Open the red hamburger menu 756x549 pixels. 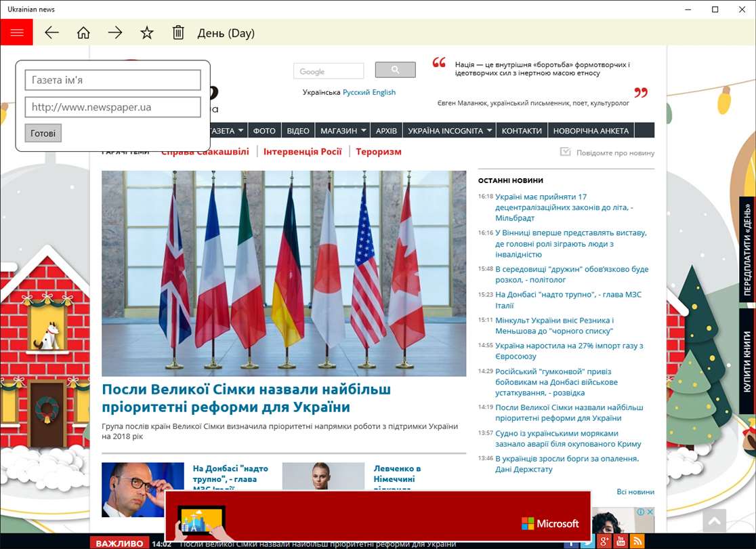click(16, 33)
